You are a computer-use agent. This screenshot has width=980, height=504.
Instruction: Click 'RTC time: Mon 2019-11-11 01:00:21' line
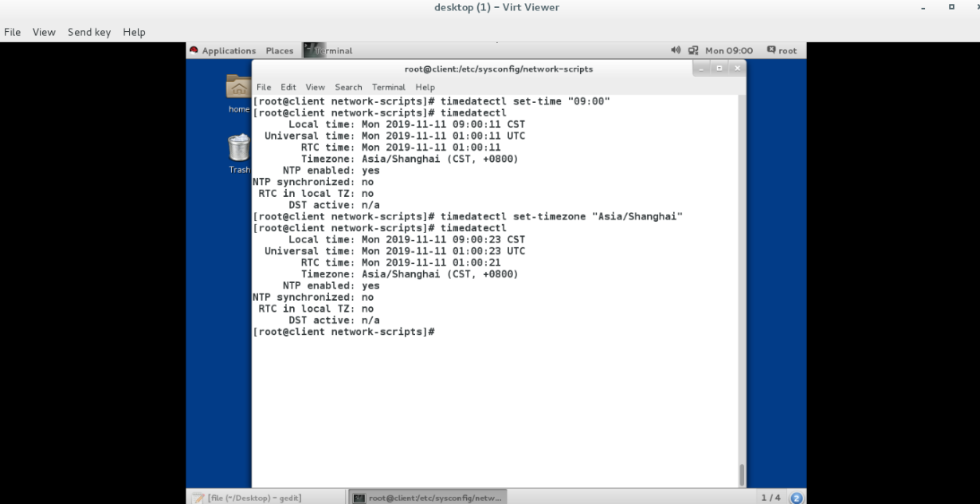[401, 262]
